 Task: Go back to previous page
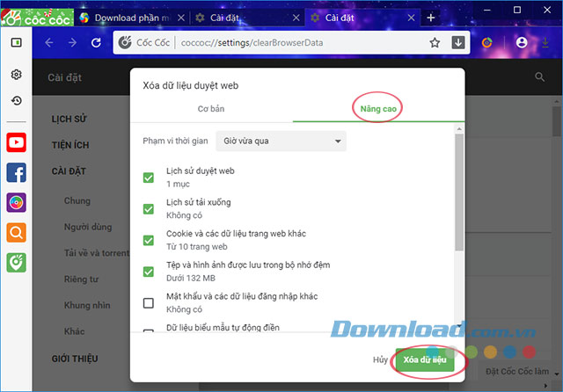point(49,43)
